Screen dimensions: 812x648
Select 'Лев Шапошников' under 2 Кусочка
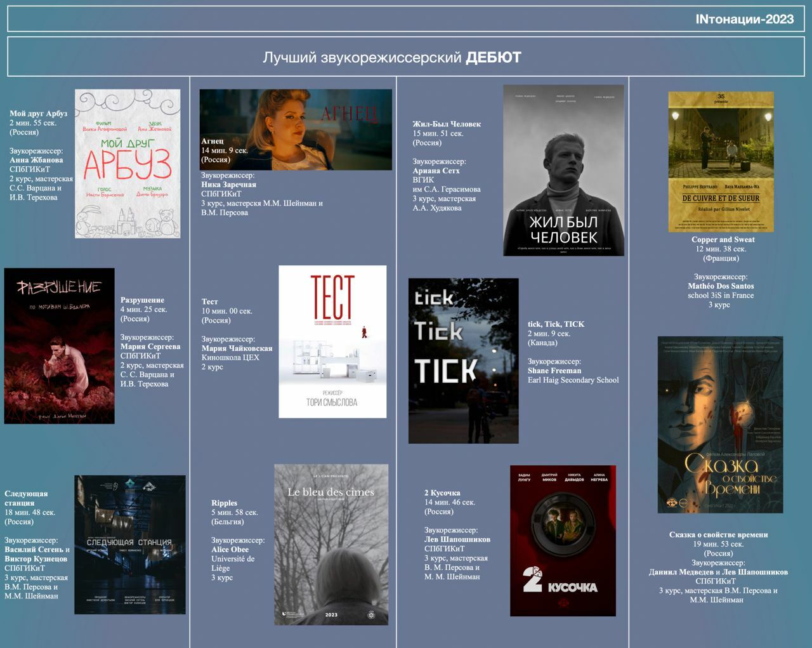[x=457, y=539]
